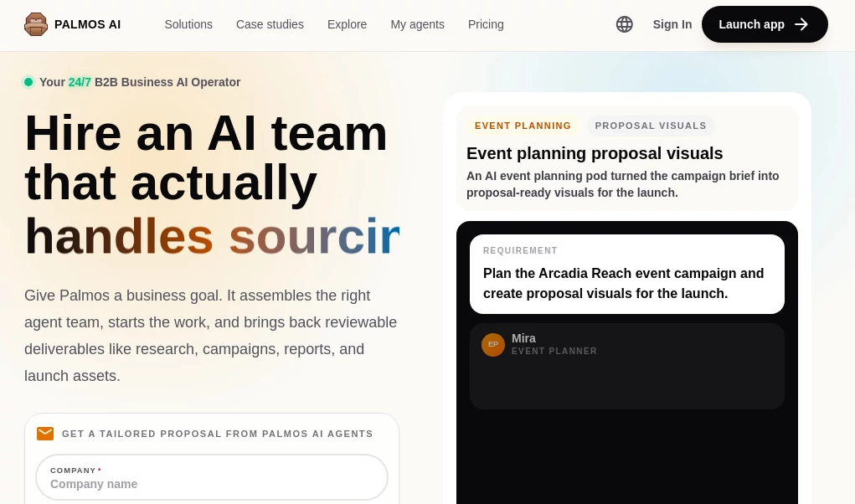
Task: Click the PALMOS AI brand name
Action: (x=88, y=24)
